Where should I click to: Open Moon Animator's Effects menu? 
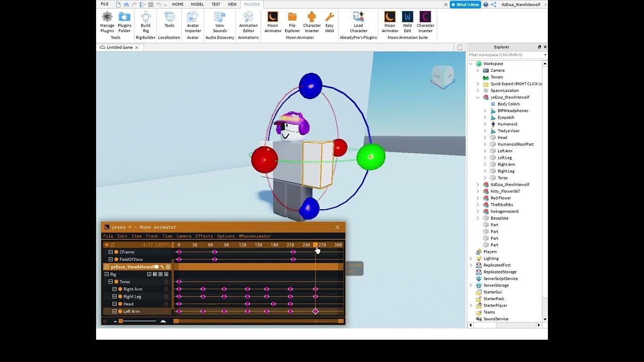204,236
